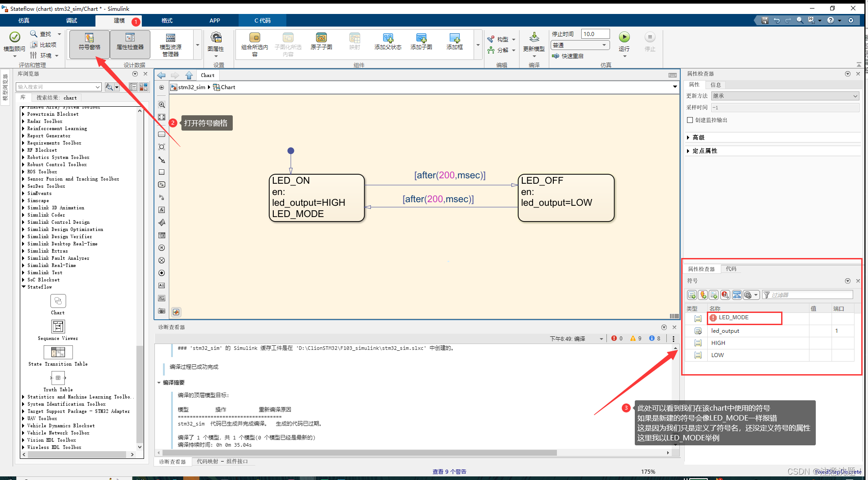Select LED_MODE symbol row
The height and width of the screenshot is (480, 868).
pyautogui.click(x=769, y=318)
